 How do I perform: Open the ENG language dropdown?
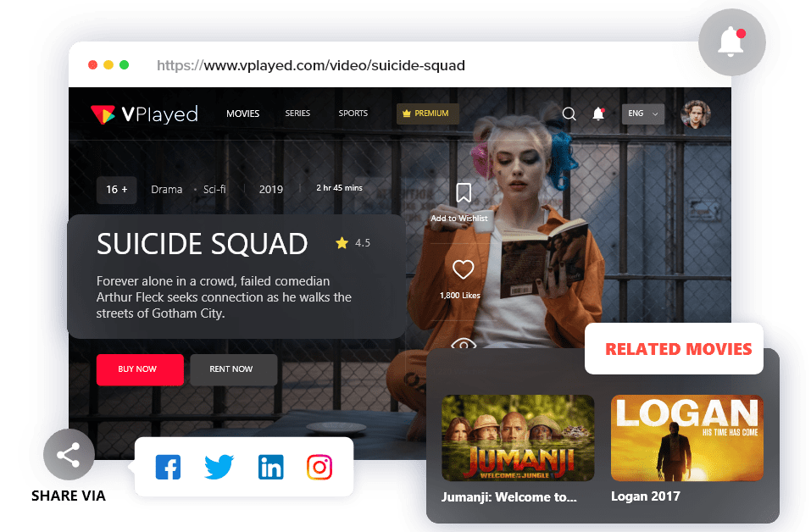(x=642, y=114)
